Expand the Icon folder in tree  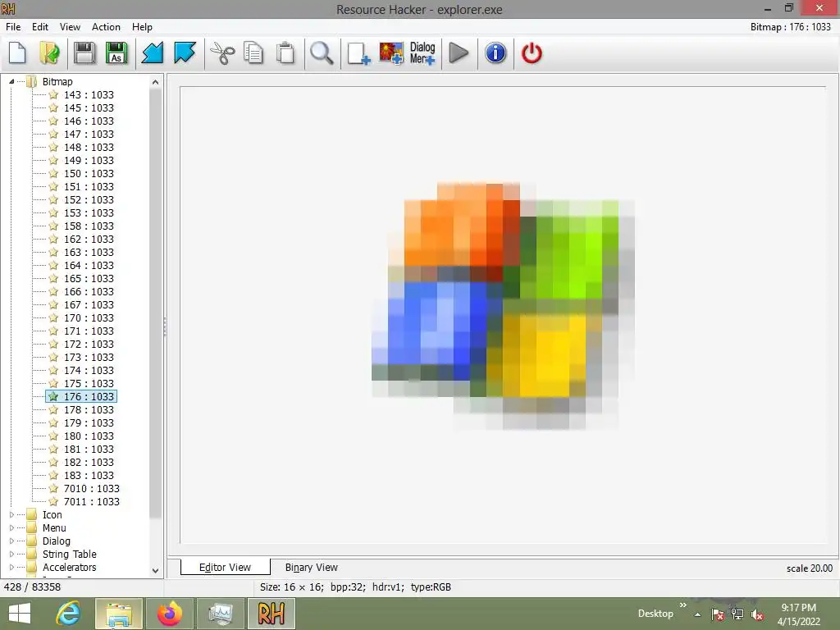point(11,515)
